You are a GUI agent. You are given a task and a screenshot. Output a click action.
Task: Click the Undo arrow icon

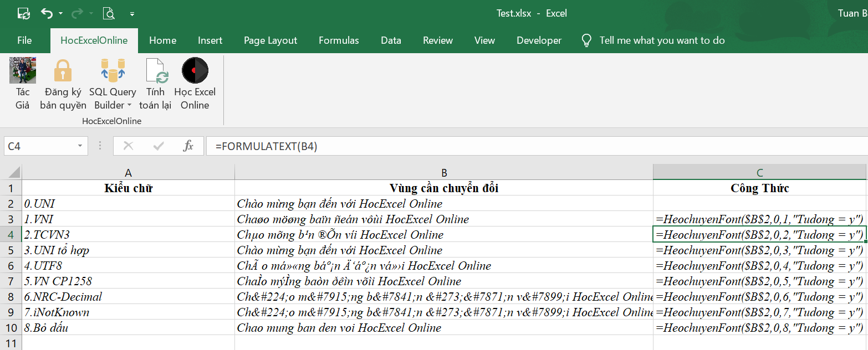click(46, 13)
